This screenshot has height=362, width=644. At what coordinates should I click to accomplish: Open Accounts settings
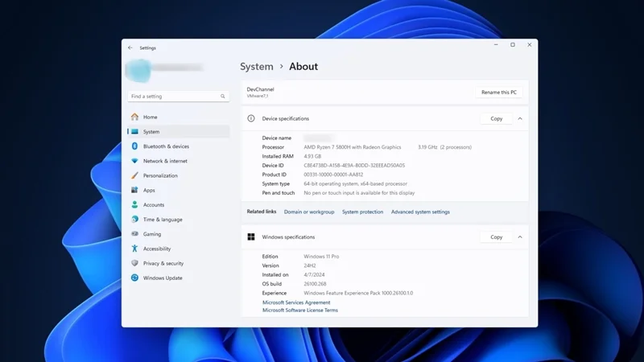pos(178,205)
